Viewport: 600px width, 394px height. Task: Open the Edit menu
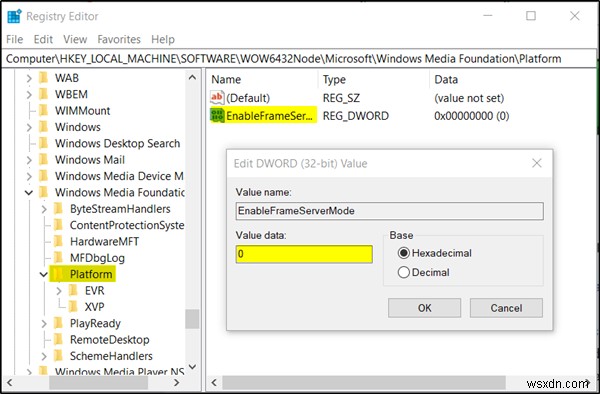(43, 39)
